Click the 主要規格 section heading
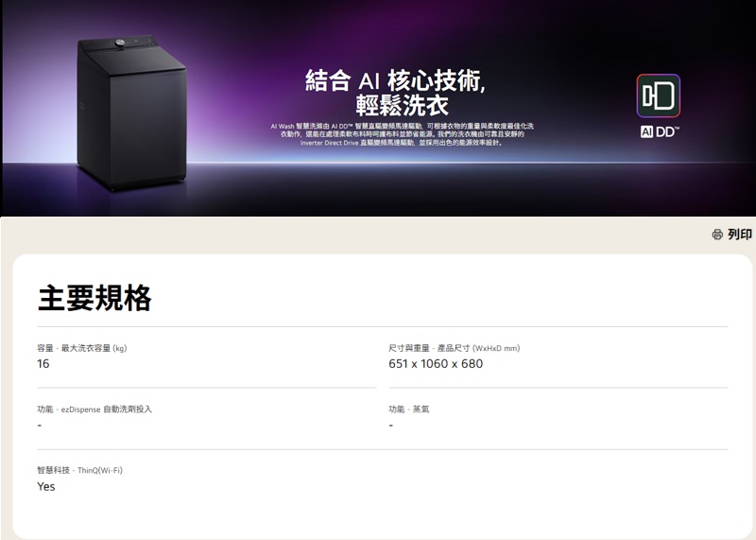This screenshot has height=540, width=756. pyautogui.click(x=94, y=298)
